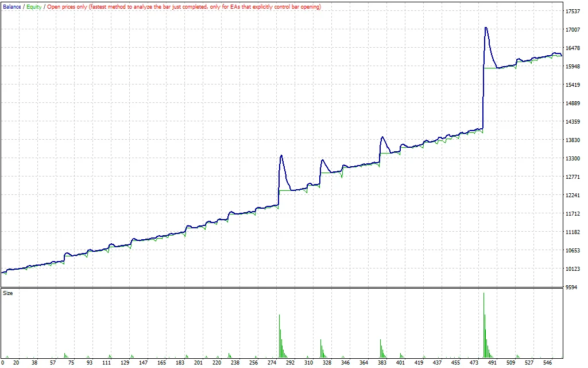
Task: Click the highest peak of the balance curve
Action: (486, 26)
